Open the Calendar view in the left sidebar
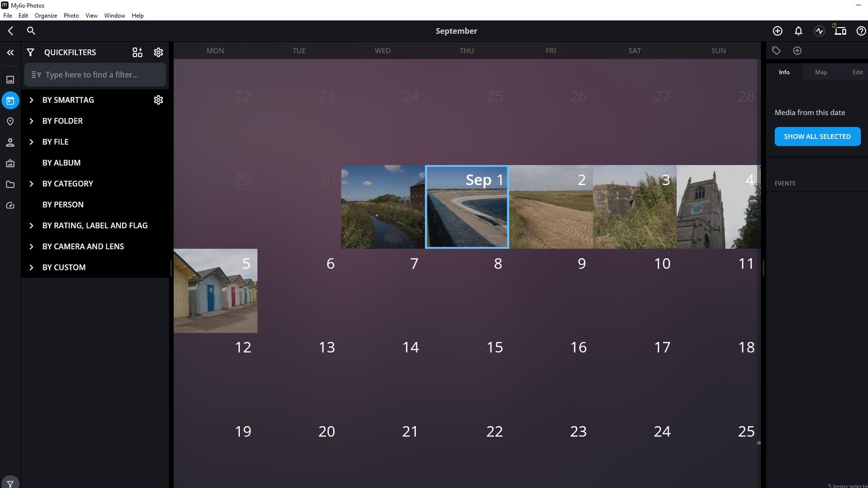868x488 pixels. pyautogui.click(x=10, y=100)
